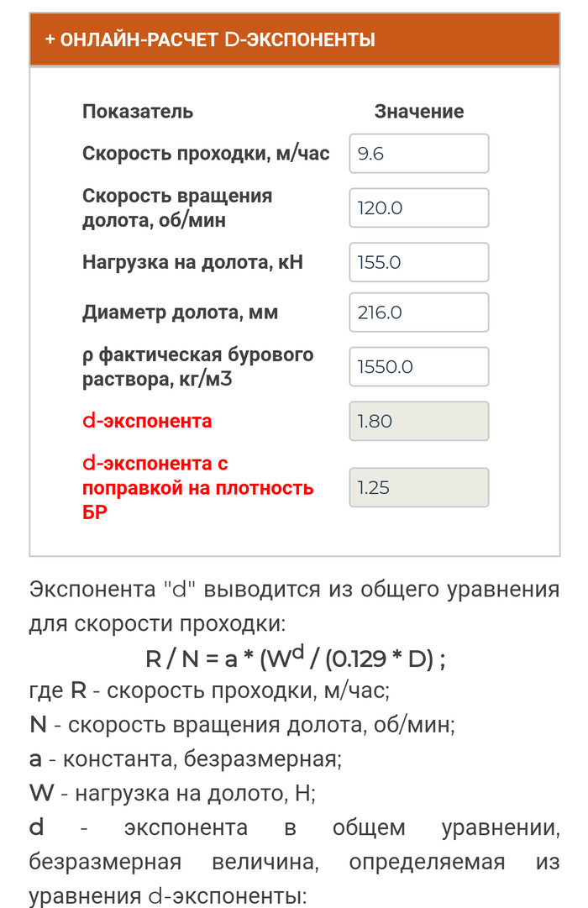Tap the line a - константа, безразмерная
Viewport: 588px width, 908px height.
(x=186, y=759)
